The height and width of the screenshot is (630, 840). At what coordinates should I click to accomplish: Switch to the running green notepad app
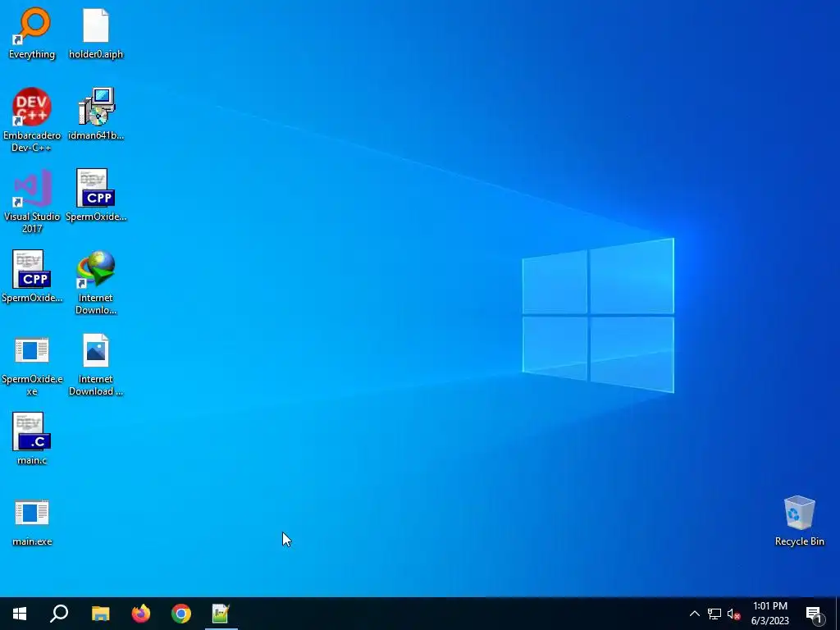click(x=221, y=614)
